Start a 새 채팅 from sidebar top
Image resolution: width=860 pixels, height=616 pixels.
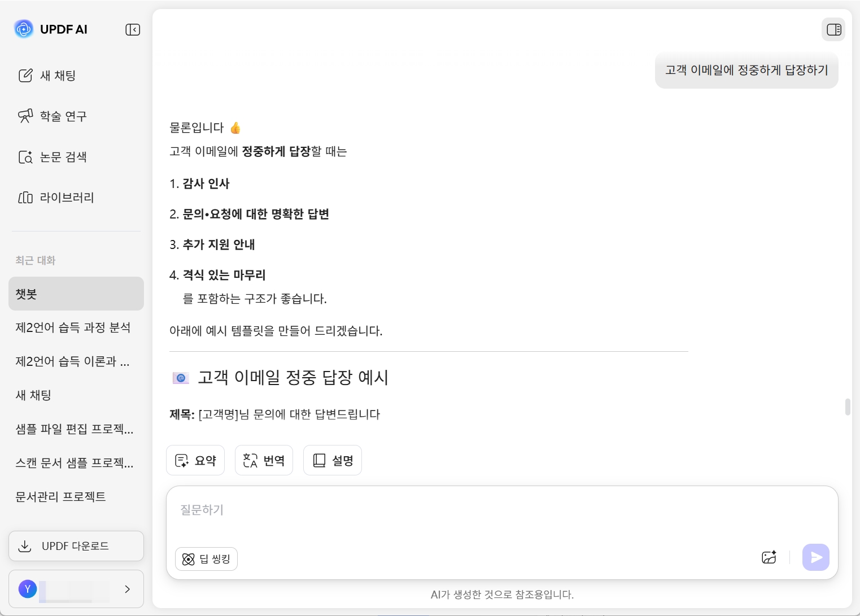pos(48,76)
